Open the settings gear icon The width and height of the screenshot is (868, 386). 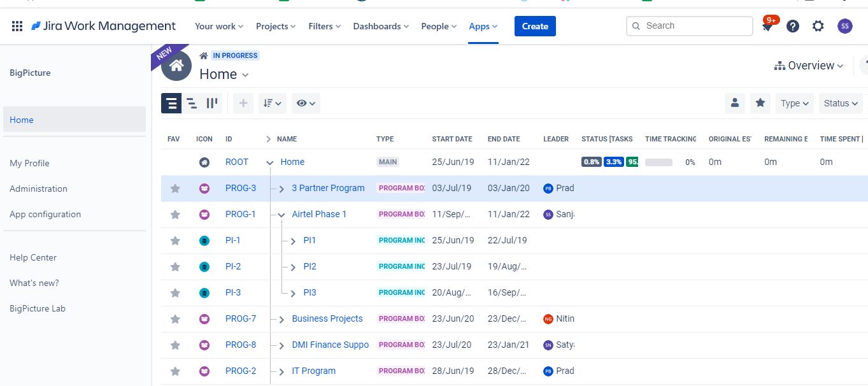pos(818,26)
